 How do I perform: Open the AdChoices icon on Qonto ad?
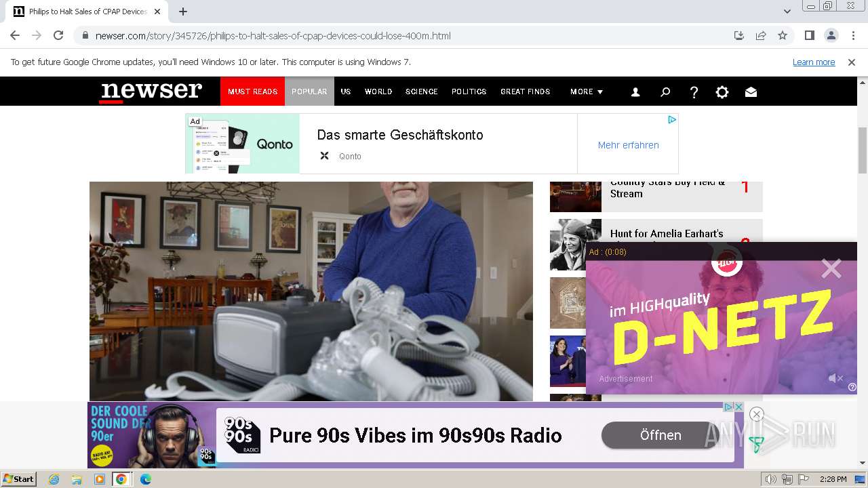(x=671, y=120)
